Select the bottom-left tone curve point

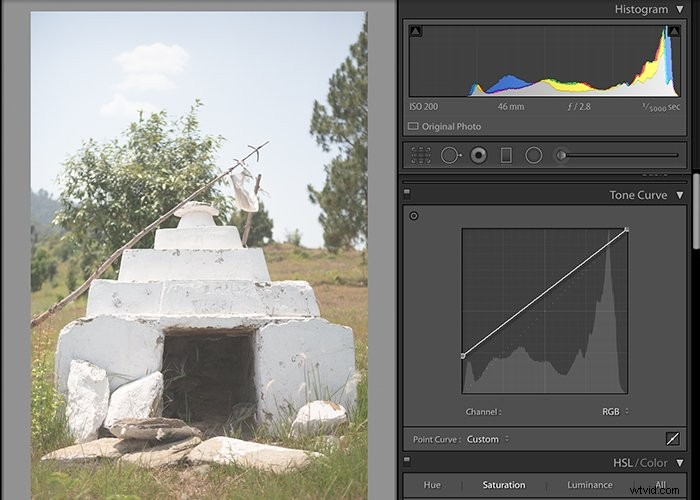(463, 356)
